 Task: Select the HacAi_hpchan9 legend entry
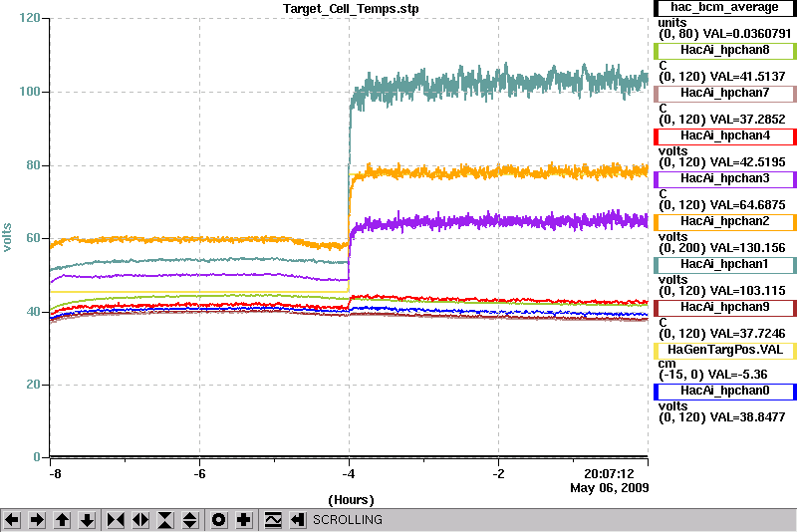(725, 308)
